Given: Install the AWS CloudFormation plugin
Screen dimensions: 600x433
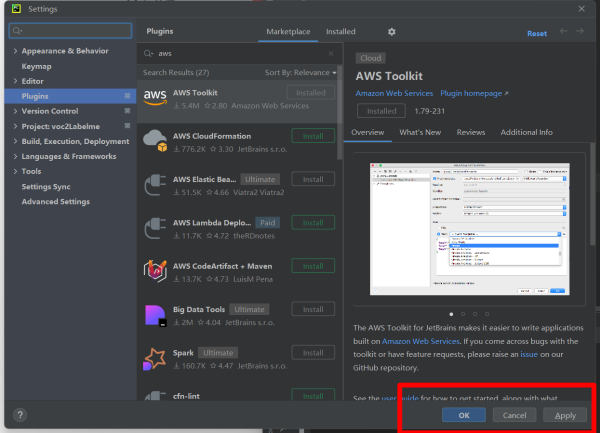Looking at the screenshot, I should [312, 136].
